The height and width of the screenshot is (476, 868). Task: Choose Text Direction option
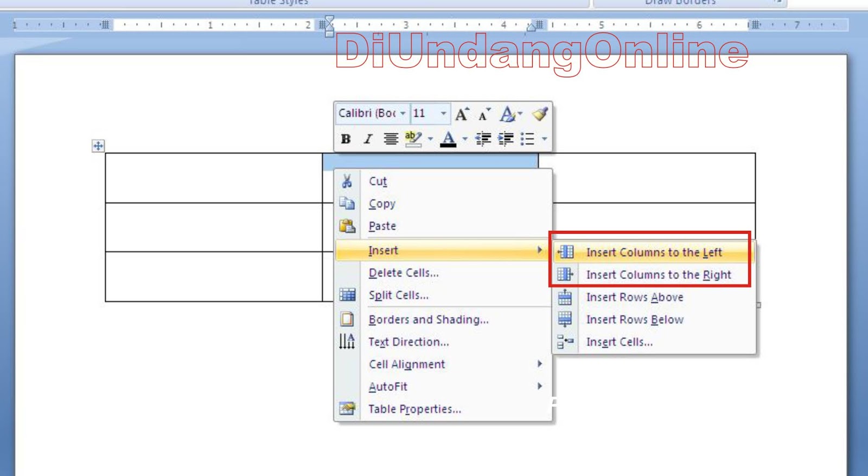444,342
